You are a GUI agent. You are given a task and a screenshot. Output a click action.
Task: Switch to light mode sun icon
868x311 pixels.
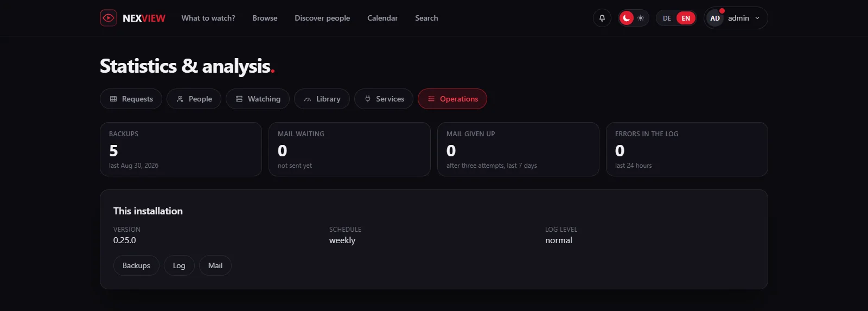(x=641, y=18)
